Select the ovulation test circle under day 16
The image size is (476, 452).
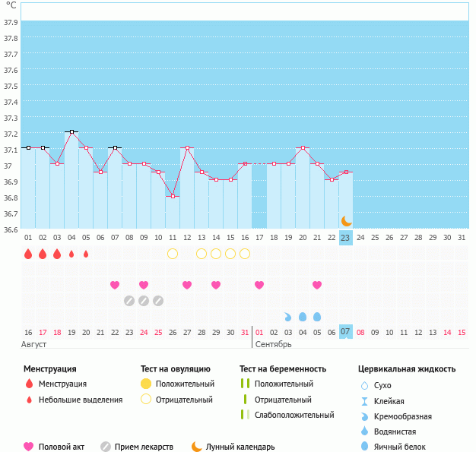point(245,254)
